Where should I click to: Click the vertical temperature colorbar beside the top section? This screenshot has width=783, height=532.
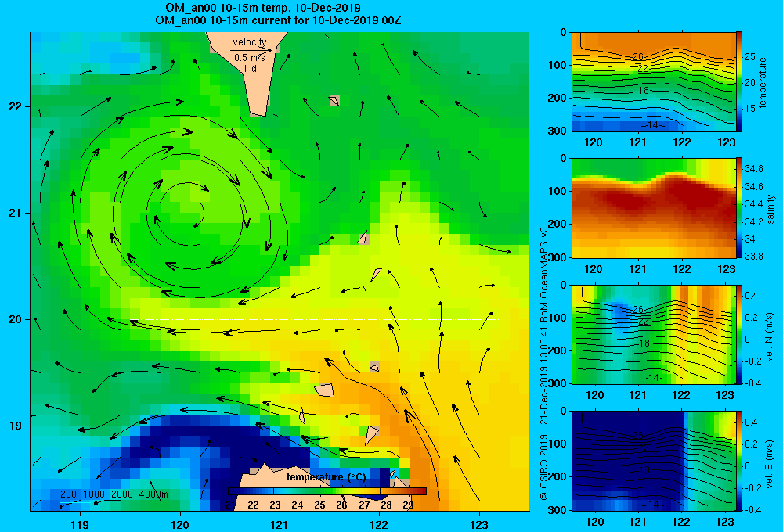click(x=739, y=82)
